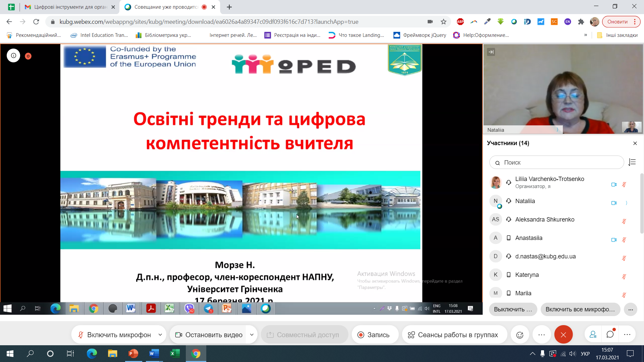The height and width of the screenshot is (362, 644).
Task: Click the camera icon in the address bar
Action: tap(430, 22)
